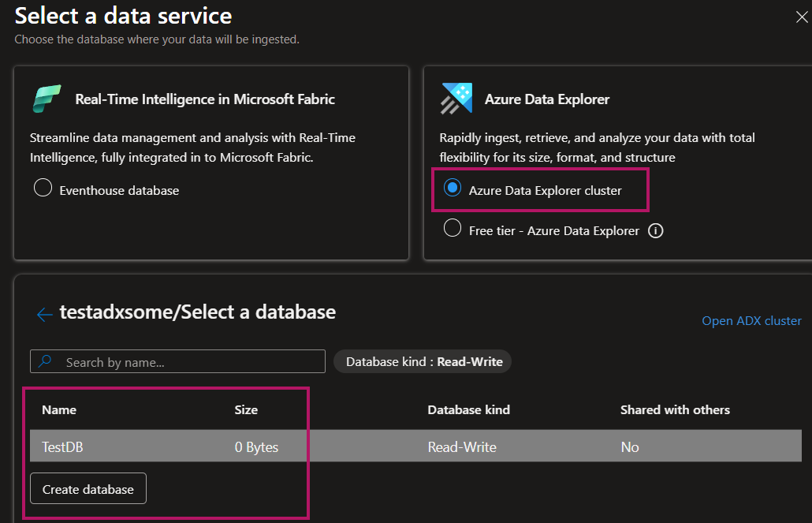Open ADX cluster via the link

pos(751,320)
